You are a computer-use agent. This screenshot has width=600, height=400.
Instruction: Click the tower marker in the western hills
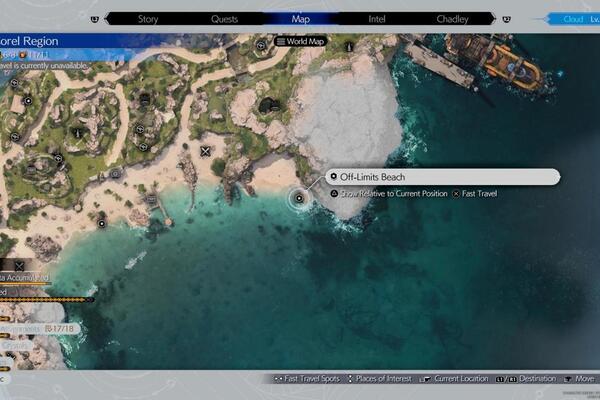point(78,132)
